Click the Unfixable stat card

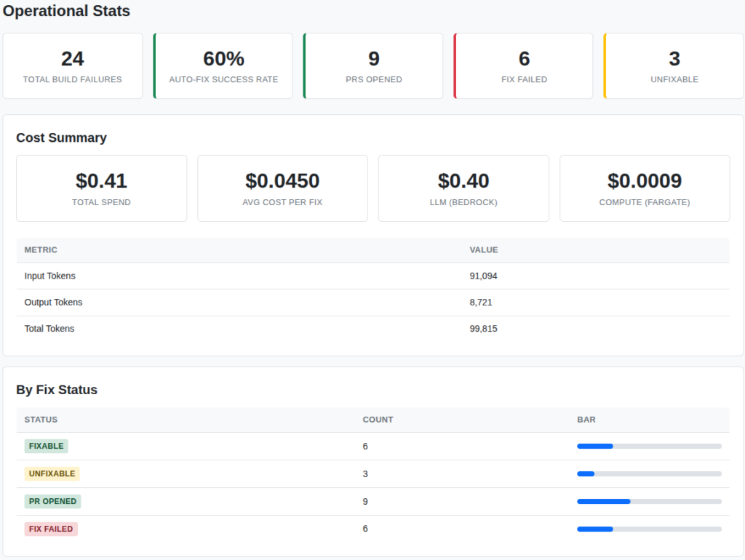[674, 65]
